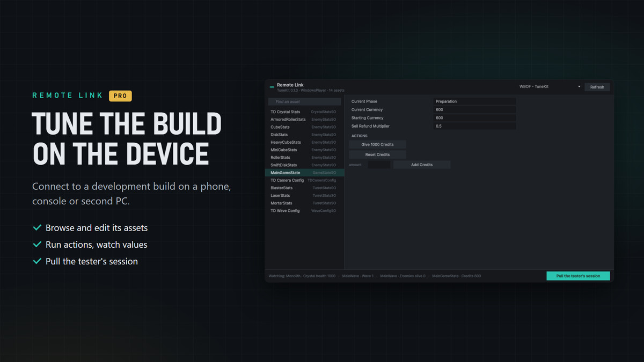The height and width of the screenshot is (362, 644).
Task: Select the HeavyCubeStats asset
Action: [x=304, y=142]
